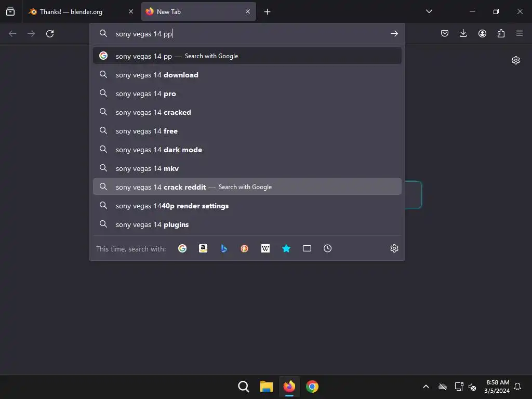This screenshot has width=532, height=399.
Task: Close the blender.org tab
Action: pos(131,11)
